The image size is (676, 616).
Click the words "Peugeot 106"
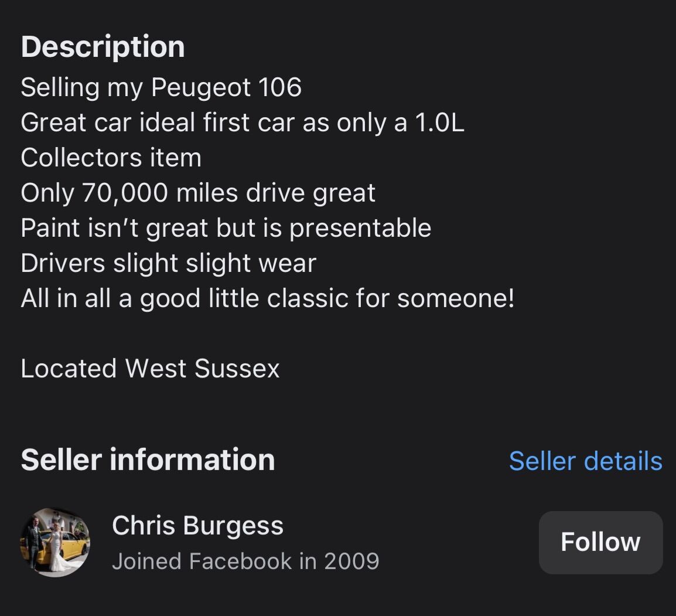tap(226, 88)
